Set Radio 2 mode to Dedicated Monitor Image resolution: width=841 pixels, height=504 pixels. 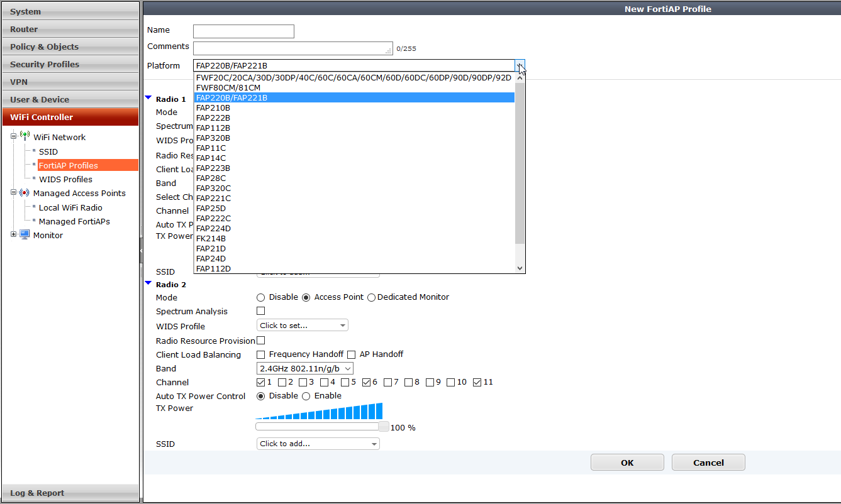371,297
